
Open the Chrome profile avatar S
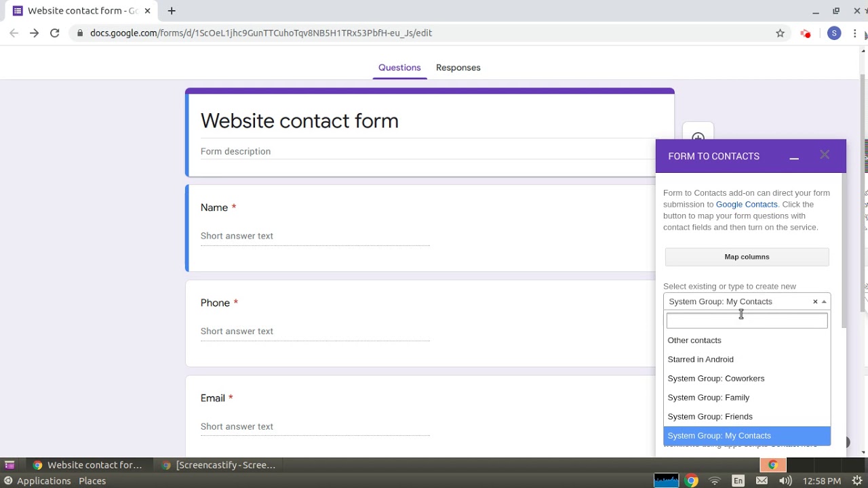834,33
